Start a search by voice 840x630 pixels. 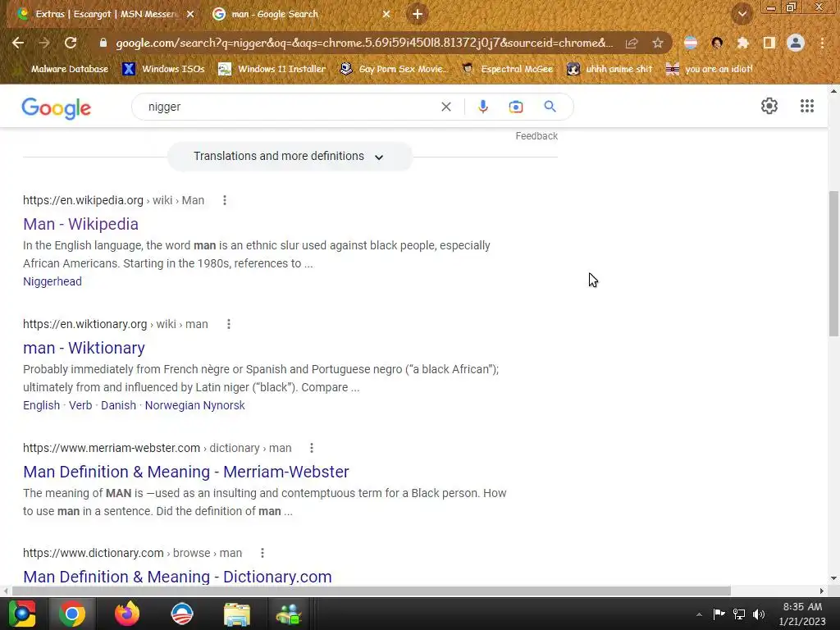coord(482,107)
